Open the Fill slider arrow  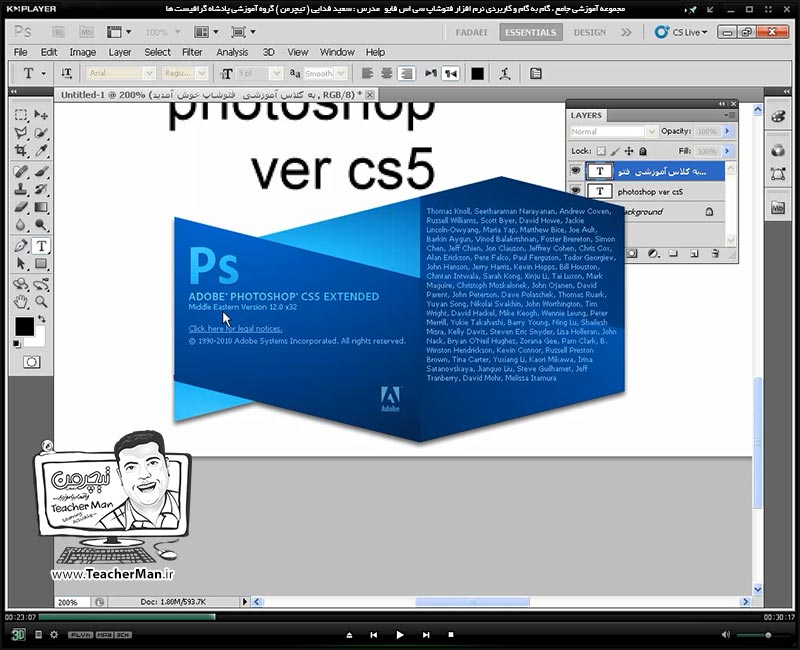click(x=727, y=152)
